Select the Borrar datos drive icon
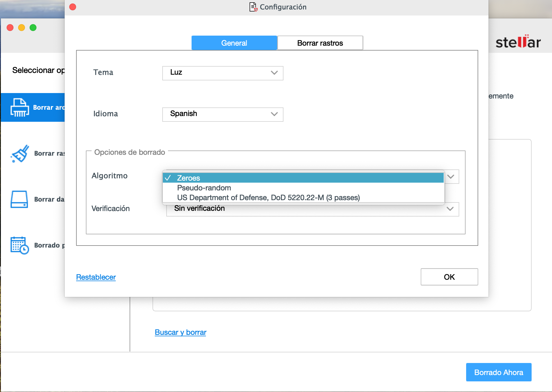 [19, 199]
